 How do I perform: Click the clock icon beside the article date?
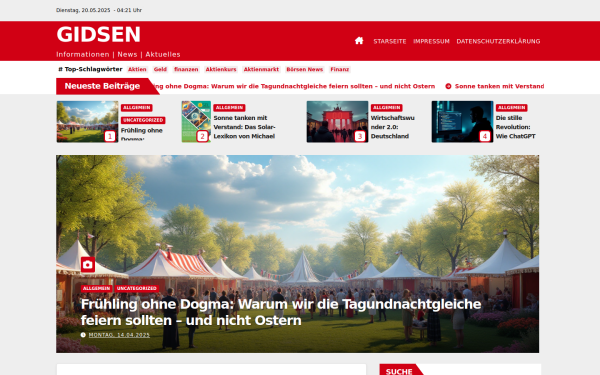[83, 335]
